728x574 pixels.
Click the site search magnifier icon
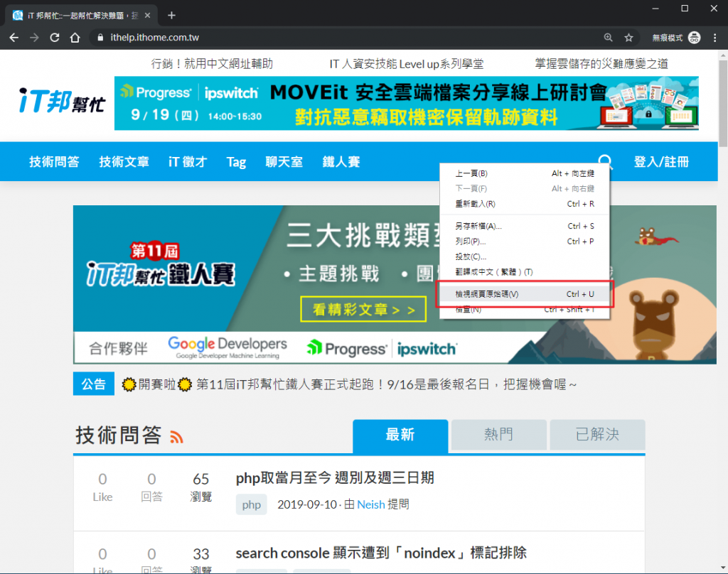pos(605,162)
